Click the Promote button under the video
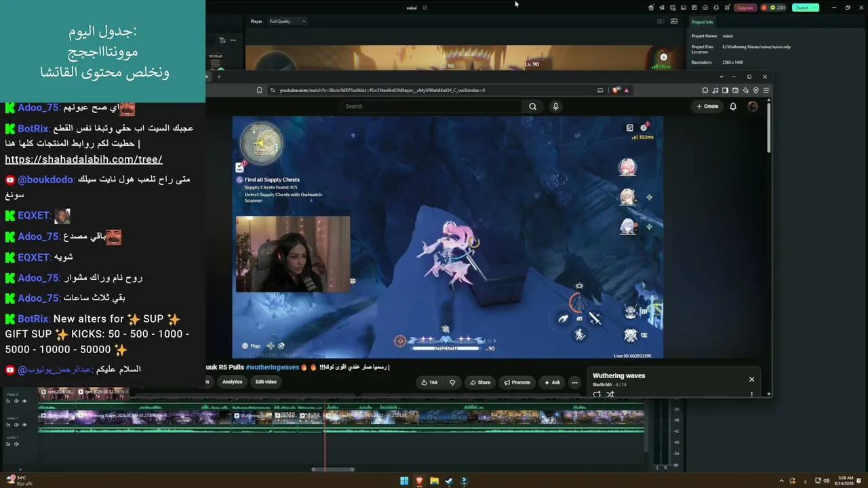868x488 pixels. [x=517, y=382]
